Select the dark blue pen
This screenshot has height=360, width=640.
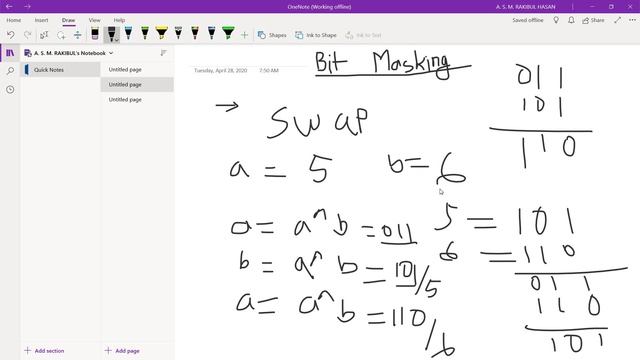211,33
